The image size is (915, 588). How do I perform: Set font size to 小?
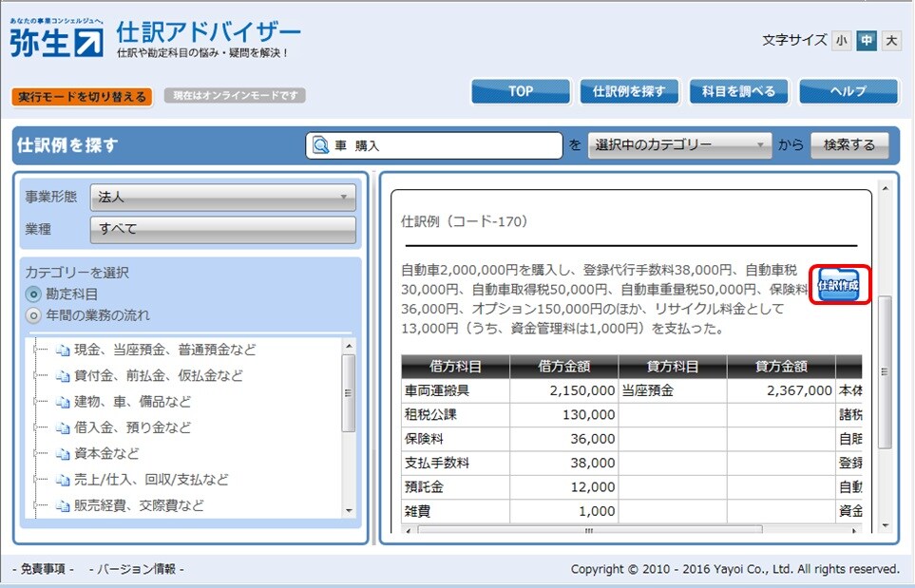point(841,41)
